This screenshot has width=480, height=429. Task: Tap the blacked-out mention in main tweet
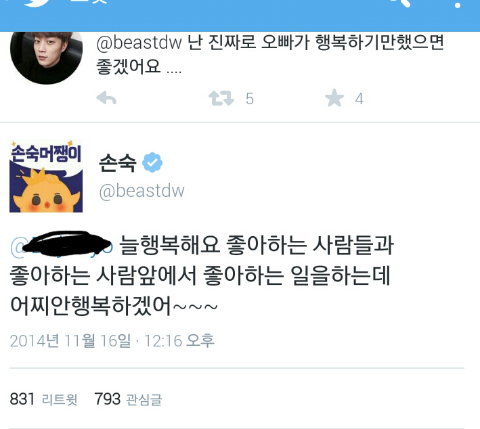pyautogui.click(x=62, y=247)
